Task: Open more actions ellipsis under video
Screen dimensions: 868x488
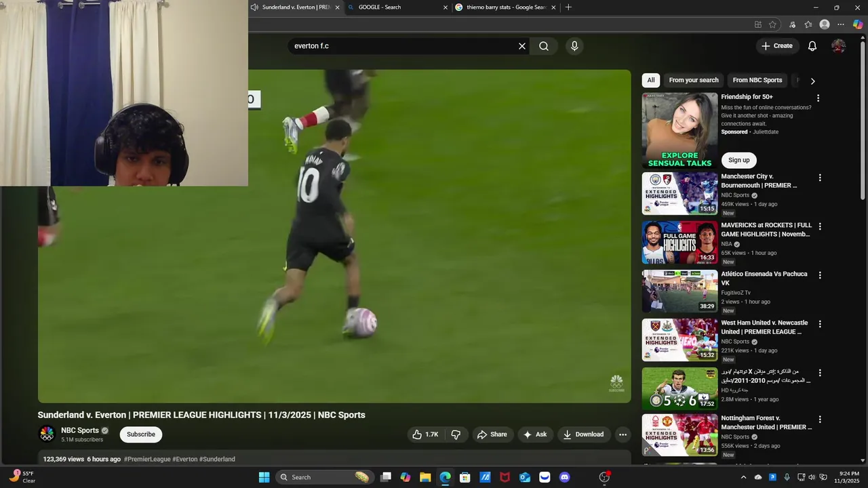Action: click(623, 434)
